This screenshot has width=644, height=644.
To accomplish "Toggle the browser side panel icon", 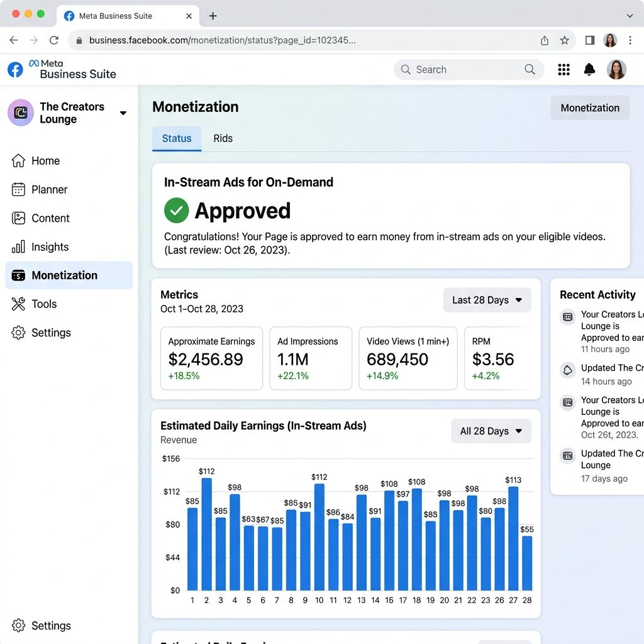I will [x=590, y=40].
